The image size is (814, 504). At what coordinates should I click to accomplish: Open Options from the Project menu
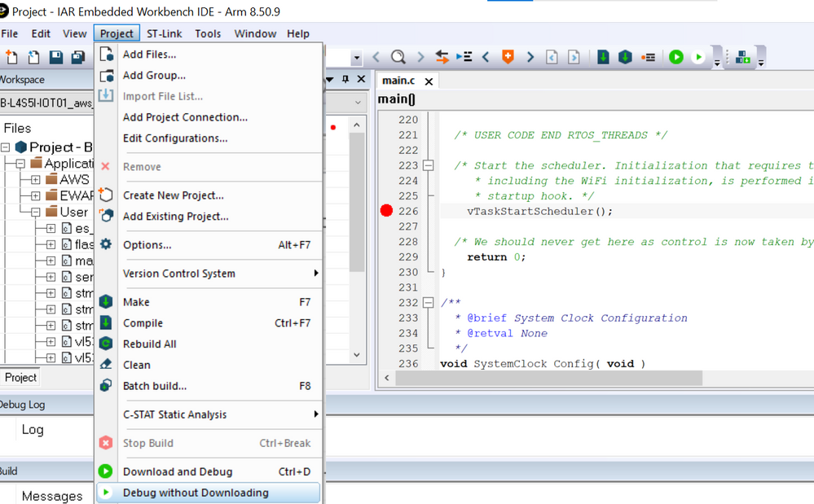(209, 245)
